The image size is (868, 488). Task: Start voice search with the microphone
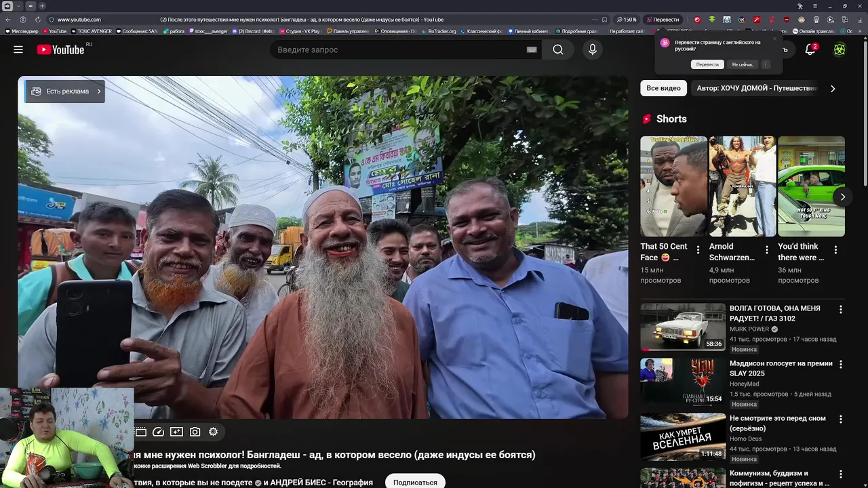(x=593, y=49)
